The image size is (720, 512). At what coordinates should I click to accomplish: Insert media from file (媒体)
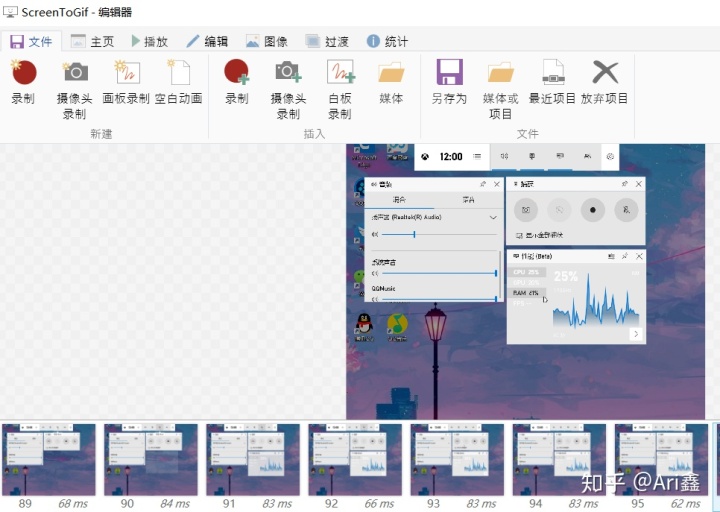click(x=391, y=82)
